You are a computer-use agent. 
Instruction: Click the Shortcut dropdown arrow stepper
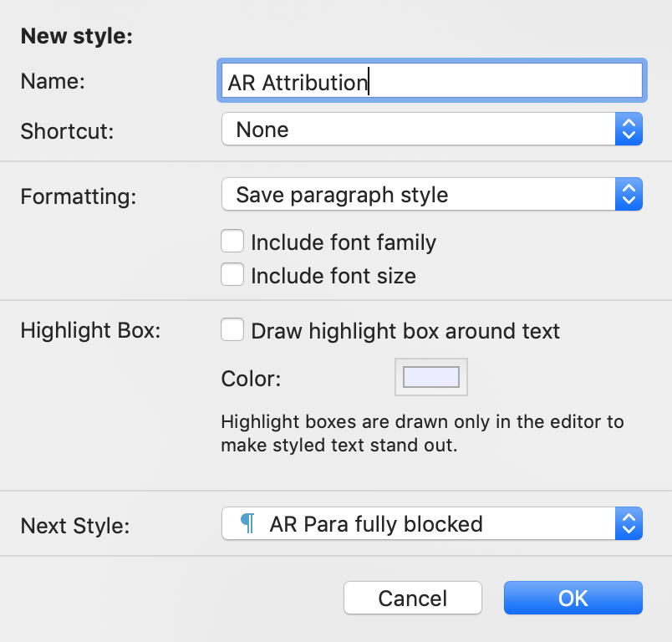pos(629,129)
